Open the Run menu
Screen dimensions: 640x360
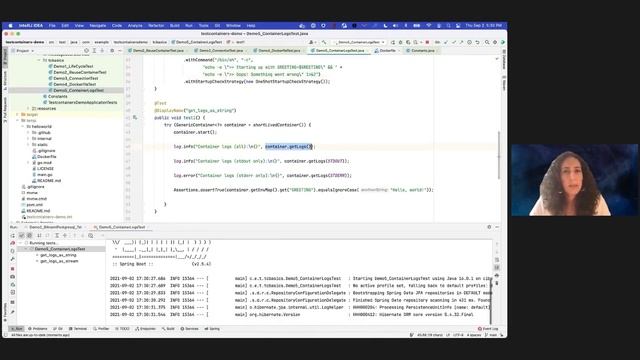tap(189, 25)
